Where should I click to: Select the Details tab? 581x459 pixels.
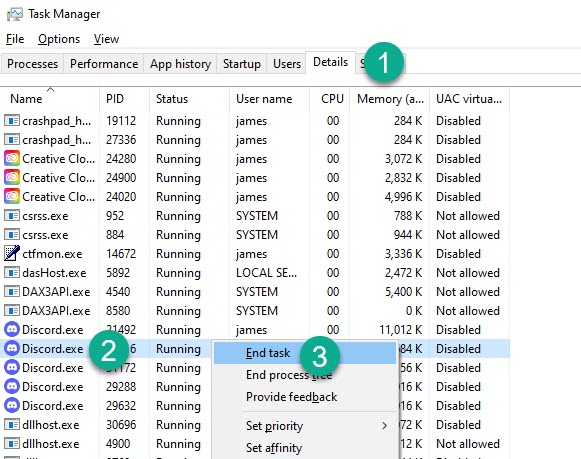click(x=331, y=62)
